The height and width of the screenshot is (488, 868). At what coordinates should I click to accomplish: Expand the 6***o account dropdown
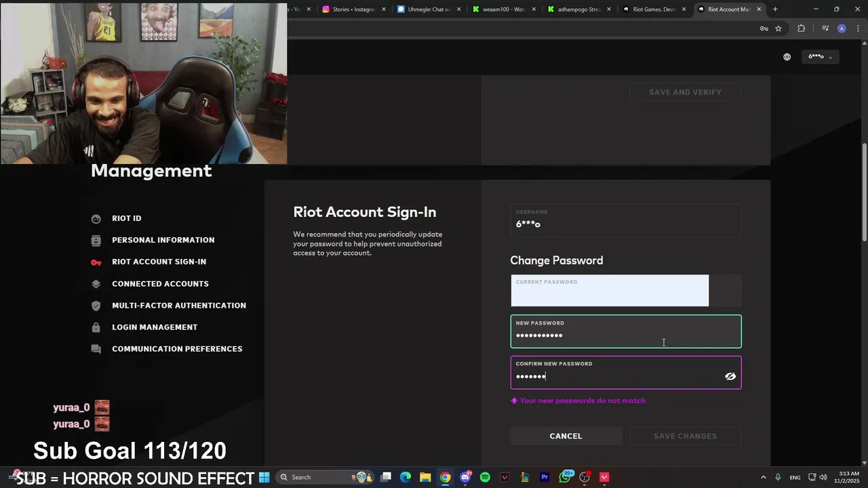(x=820, y=57)
